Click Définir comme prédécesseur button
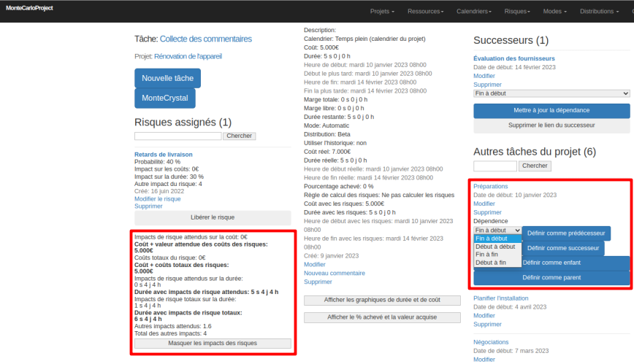Screen dimensions: 634x364 click(567, 233)
